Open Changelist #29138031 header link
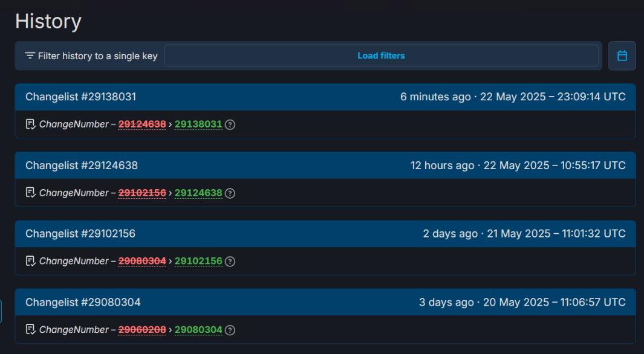Screen dimensions: 644x354 point(80,97)
